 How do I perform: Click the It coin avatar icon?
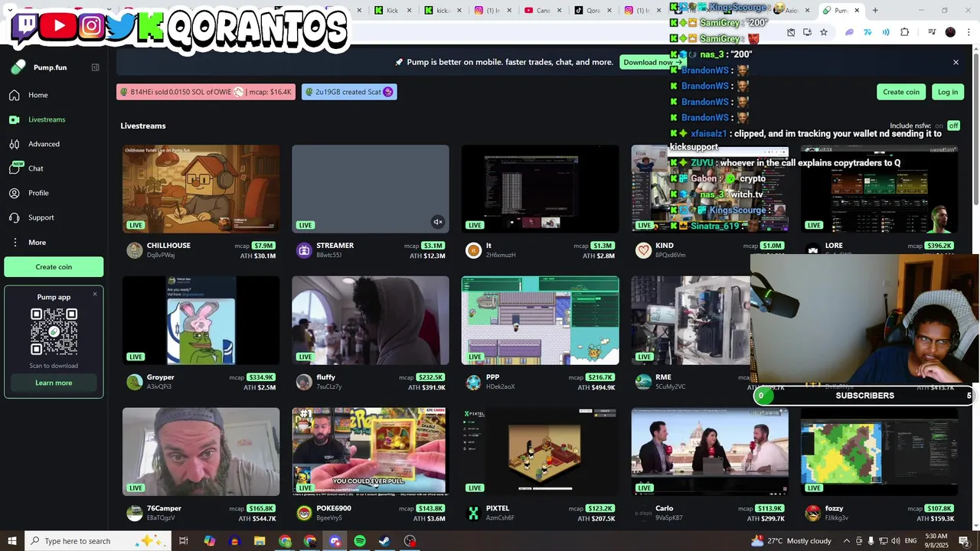pos(473,250)
